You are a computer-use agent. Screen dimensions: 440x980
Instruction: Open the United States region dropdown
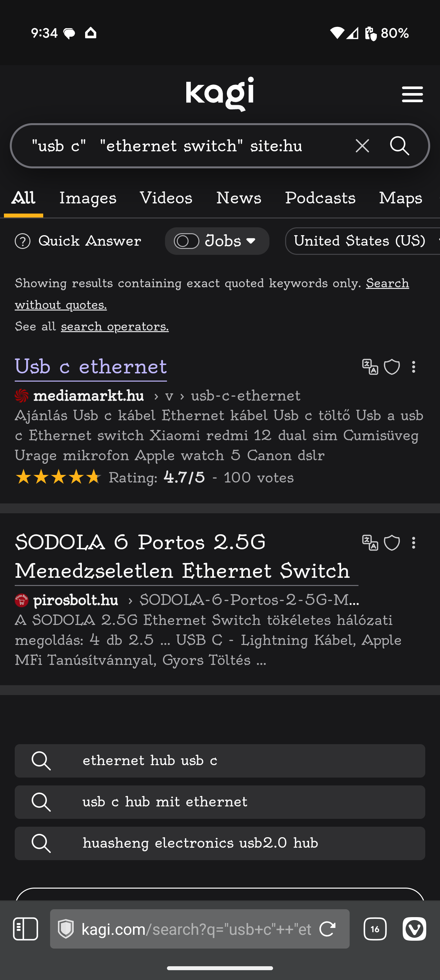[361, 241]
